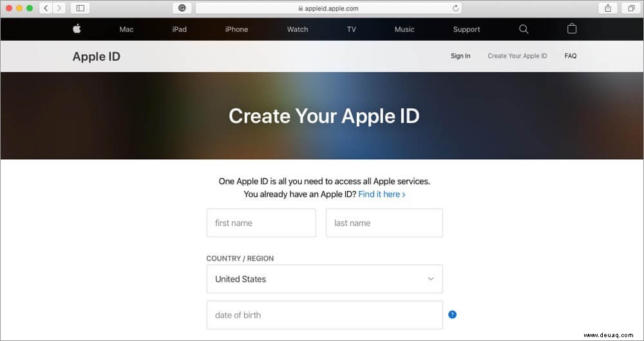Click the address bar lock icon
This screenshot has height=341, width=644.
301,8
